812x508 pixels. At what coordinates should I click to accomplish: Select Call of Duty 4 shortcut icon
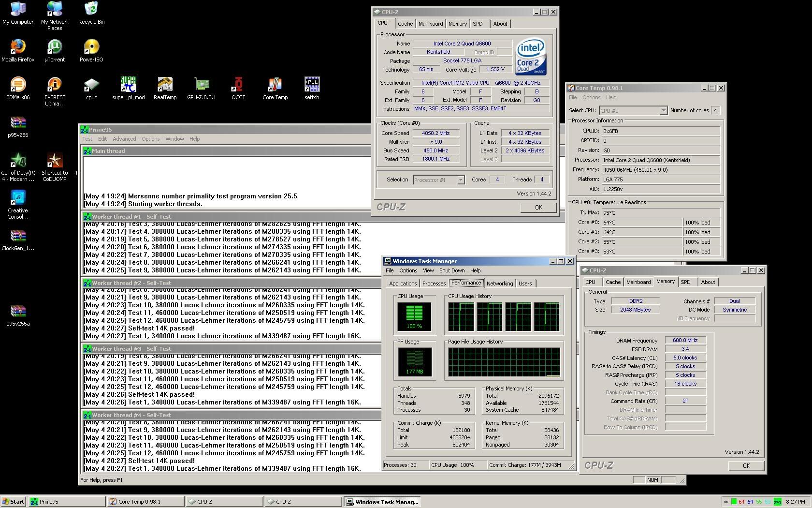click(18, 167)
